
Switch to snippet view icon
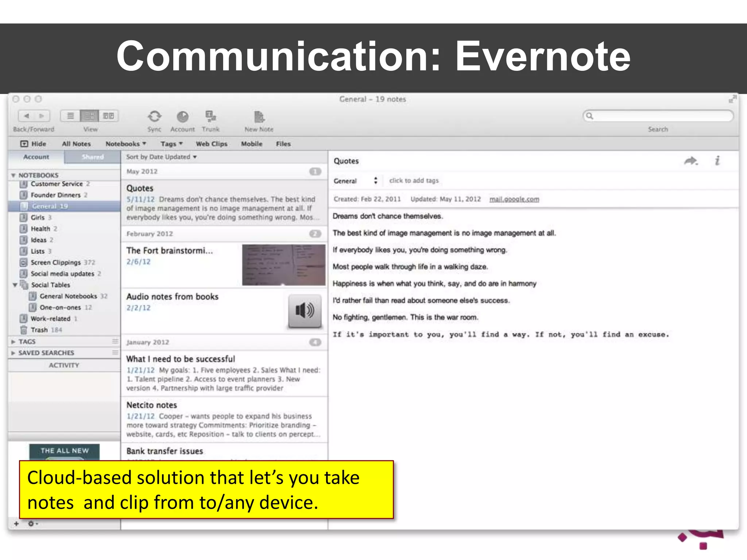click(x=89, y=116)
